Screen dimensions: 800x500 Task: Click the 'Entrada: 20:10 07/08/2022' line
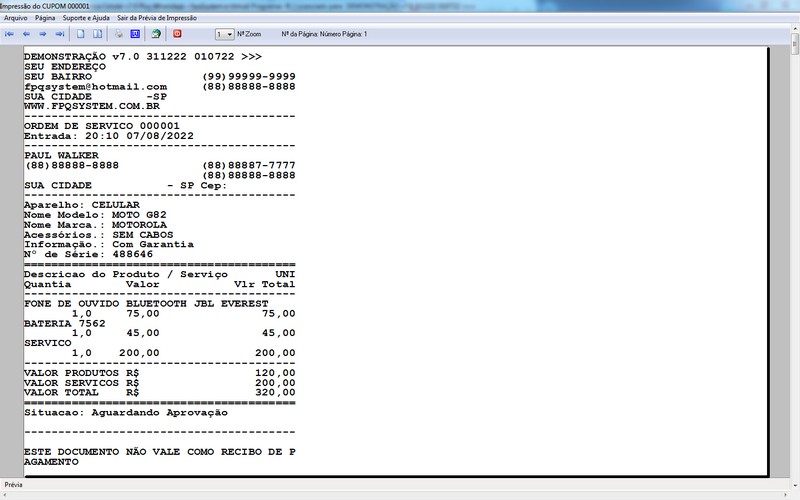tap(109, 136)
